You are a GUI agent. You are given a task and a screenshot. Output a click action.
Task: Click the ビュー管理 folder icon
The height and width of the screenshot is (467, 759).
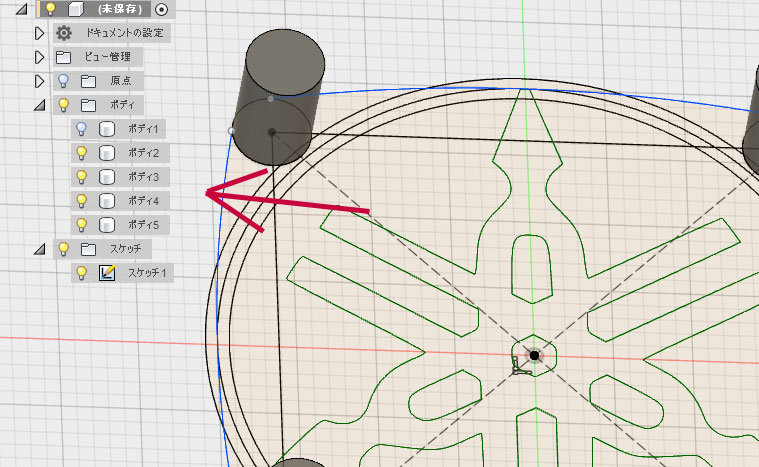(x=63, y=57)
